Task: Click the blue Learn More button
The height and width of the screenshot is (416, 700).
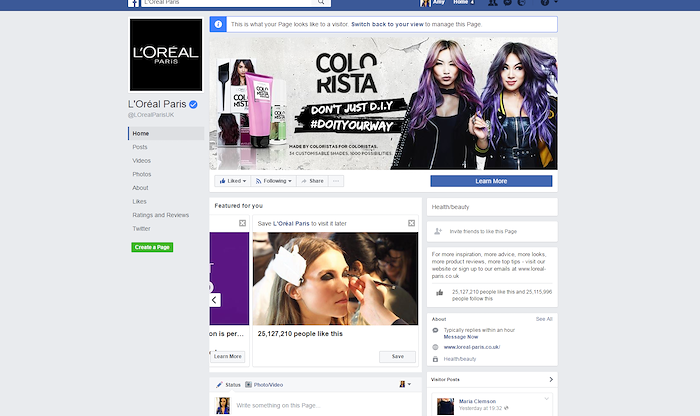Action: 491,181
